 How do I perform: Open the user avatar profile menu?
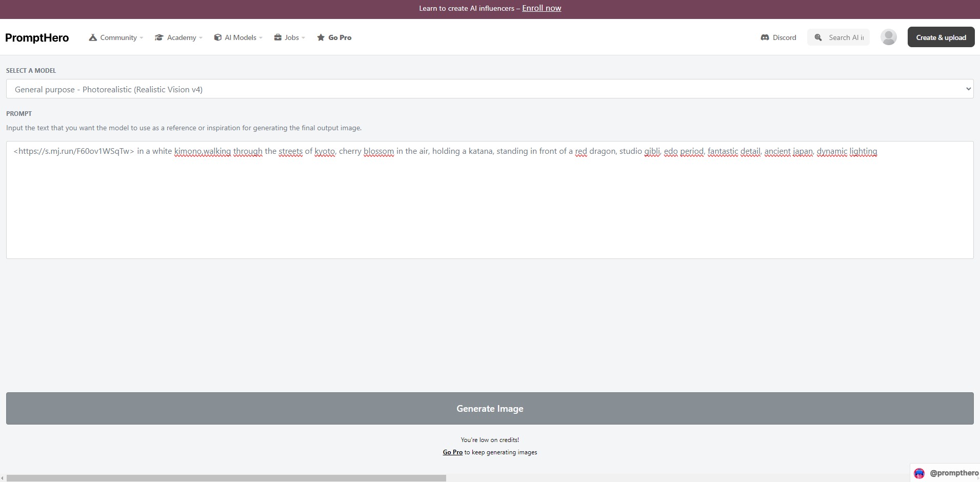click(889, 37)
